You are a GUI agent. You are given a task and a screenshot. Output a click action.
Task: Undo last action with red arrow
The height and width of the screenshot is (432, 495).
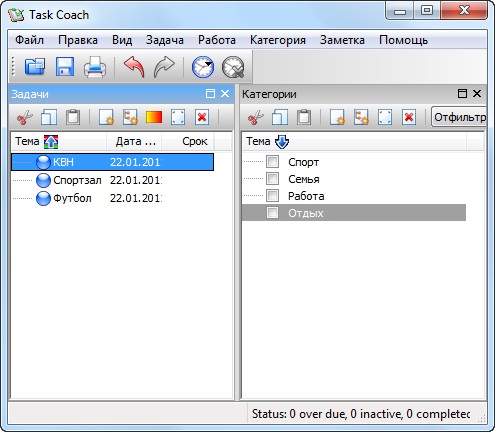tap(134, 67)
